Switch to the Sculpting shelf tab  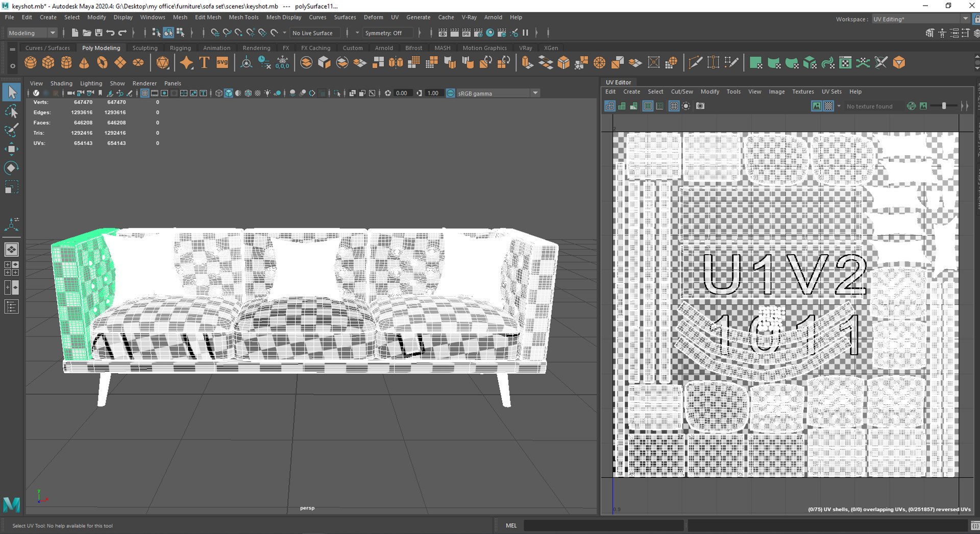145,48
